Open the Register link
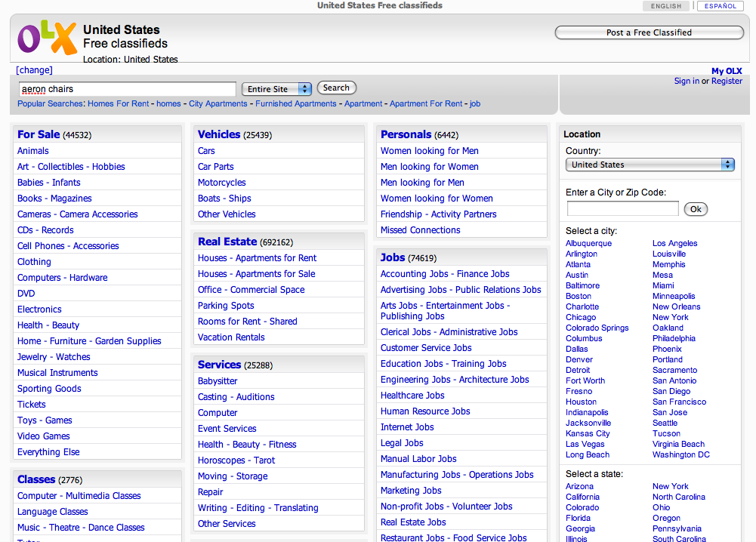The height and width of the screenshot is (542, 756). coord(727,82)
